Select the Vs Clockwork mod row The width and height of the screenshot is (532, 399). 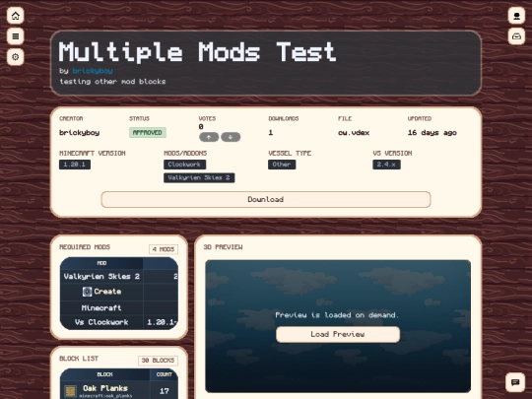pos(119,322)
